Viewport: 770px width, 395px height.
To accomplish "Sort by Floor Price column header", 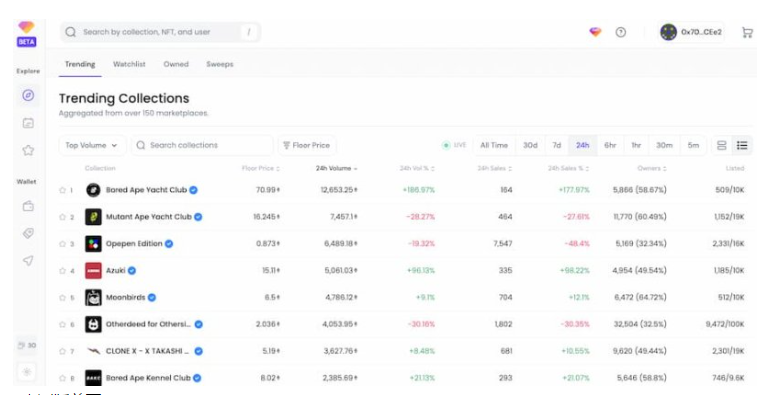I will point(261,169).
